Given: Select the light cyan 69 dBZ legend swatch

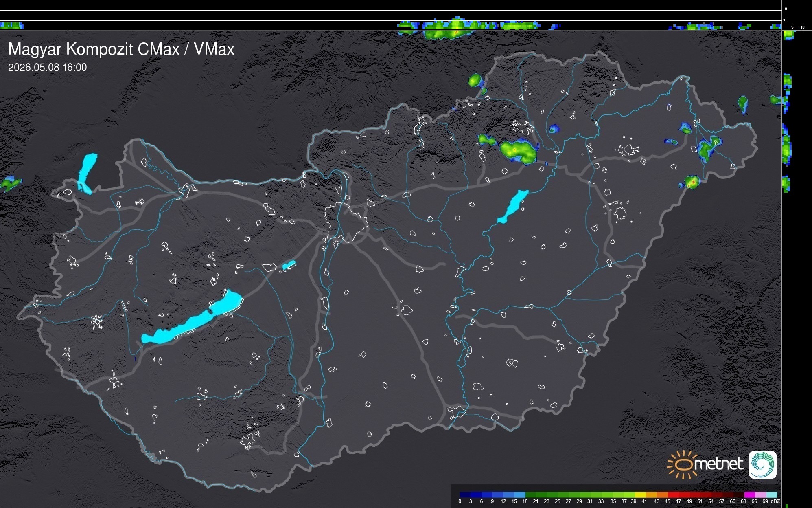Looking at the screenshot, I should (x=772, y=495).
